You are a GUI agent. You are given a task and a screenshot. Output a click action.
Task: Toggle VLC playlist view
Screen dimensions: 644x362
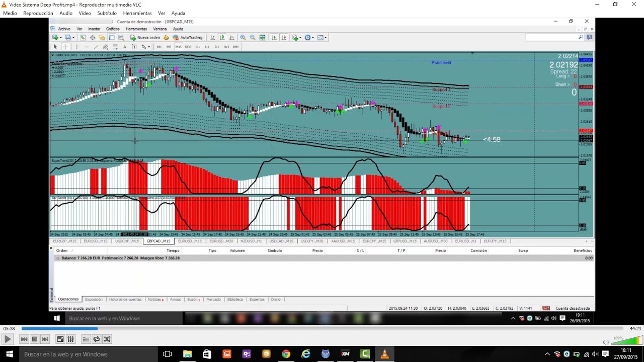pyautogui.click(x=86, y=339)
